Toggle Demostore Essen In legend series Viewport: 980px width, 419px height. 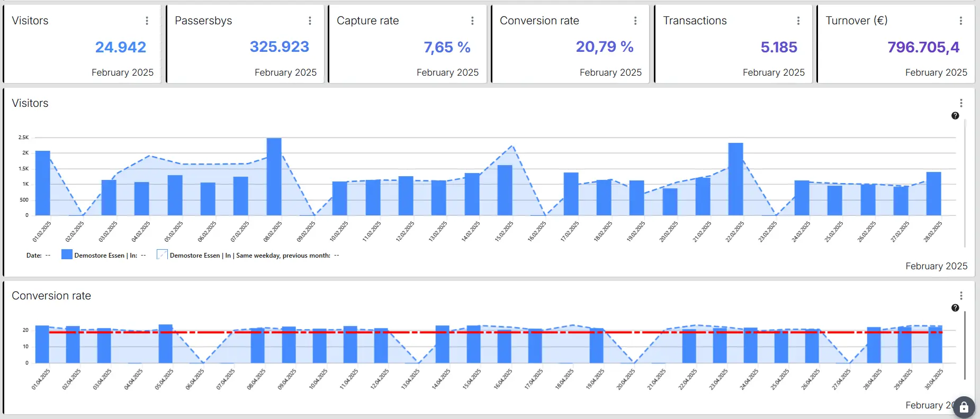(105, 256)
